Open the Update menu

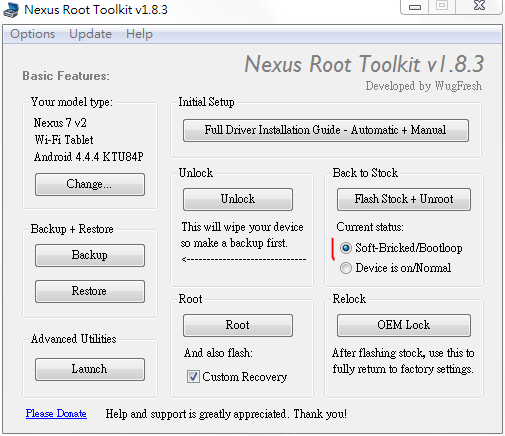(x=90, y=34)
